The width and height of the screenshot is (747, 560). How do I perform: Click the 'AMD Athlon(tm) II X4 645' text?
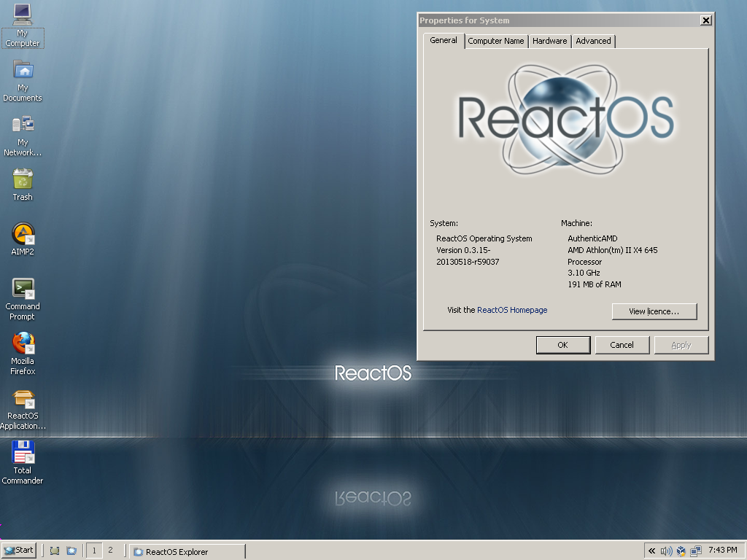612,250
